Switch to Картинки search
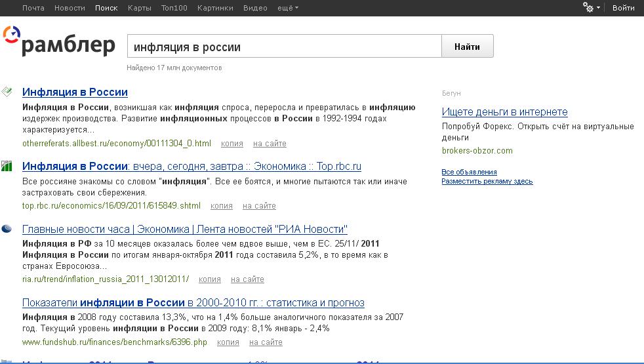The image size is (644, 364). (x=215, y=8)
